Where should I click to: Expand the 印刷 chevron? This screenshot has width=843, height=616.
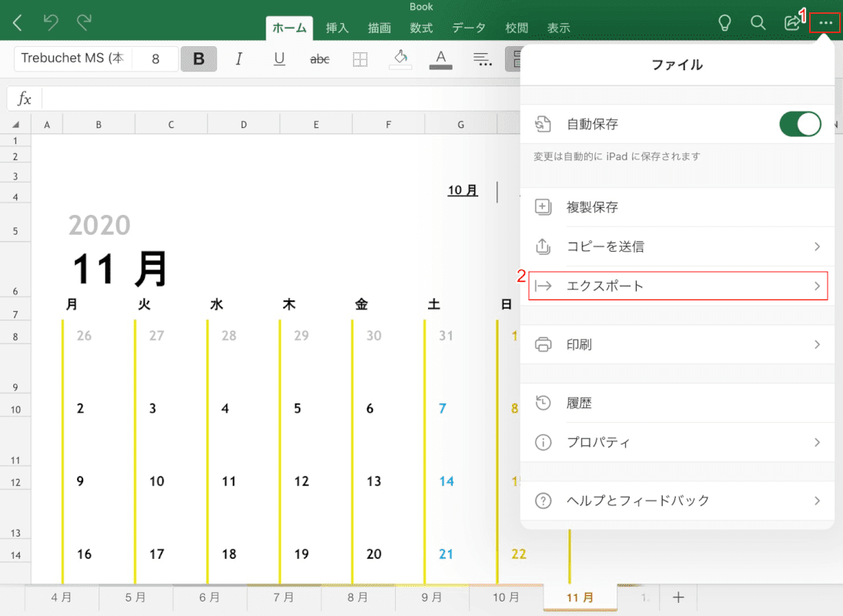[817, 344]
